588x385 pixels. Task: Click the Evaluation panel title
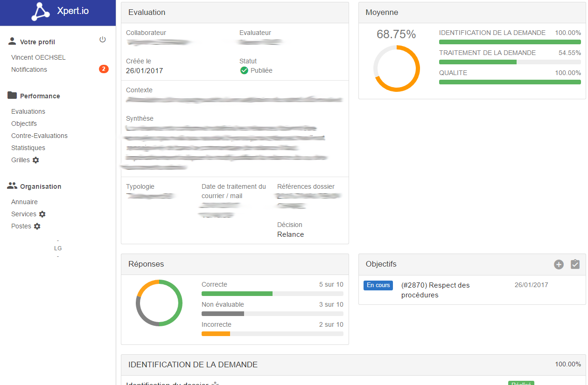147,12
